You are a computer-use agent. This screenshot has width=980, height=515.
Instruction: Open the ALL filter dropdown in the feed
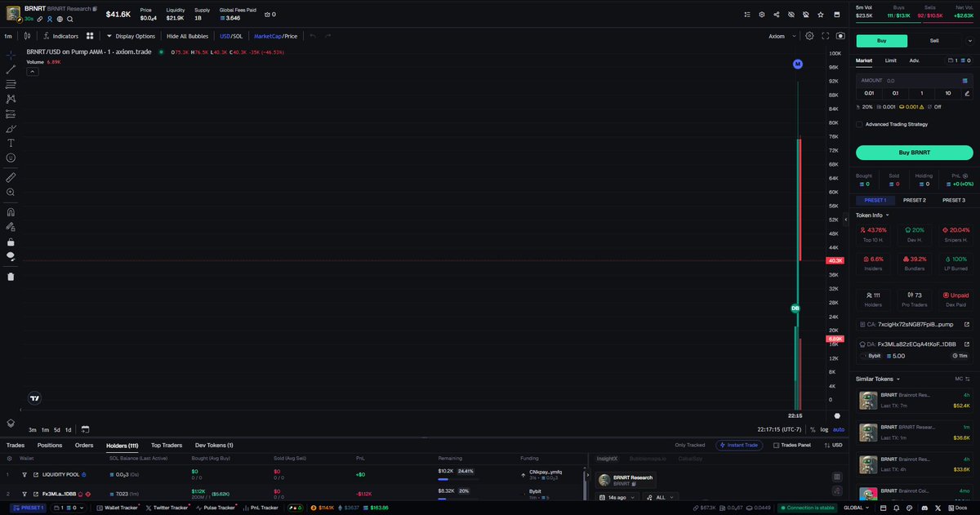660,498
